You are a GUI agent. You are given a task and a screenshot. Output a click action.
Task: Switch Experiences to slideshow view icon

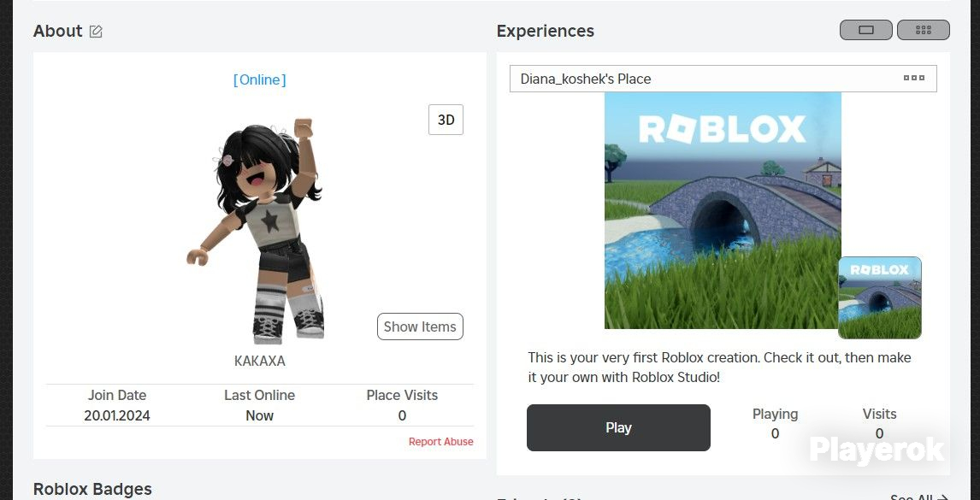865,30
